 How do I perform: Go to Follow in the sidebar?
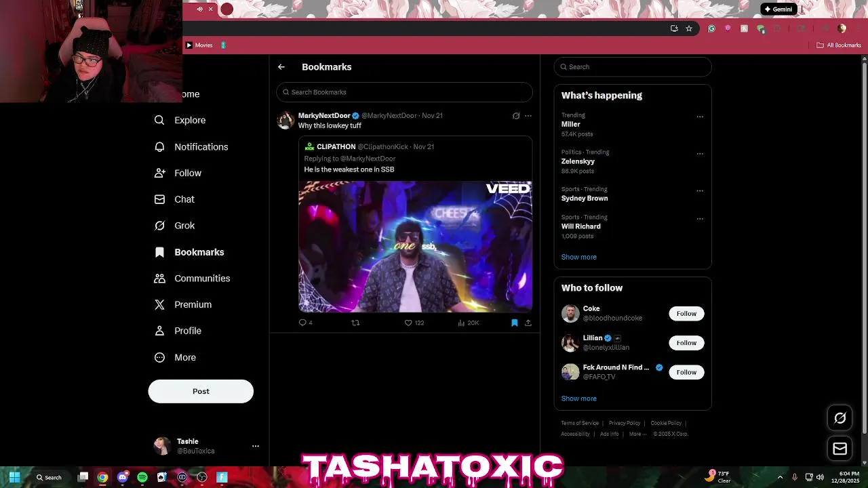(x=178, y=173)
